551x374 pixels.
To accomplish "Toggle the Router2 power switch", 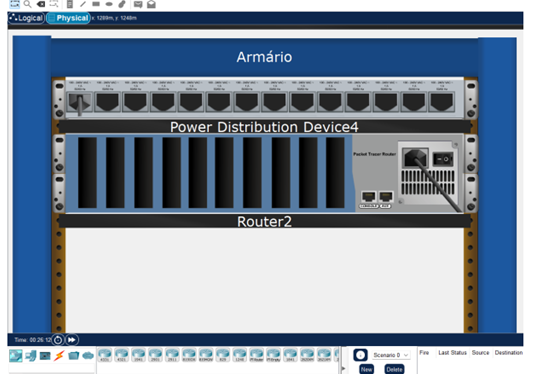I will pos(442,159).
